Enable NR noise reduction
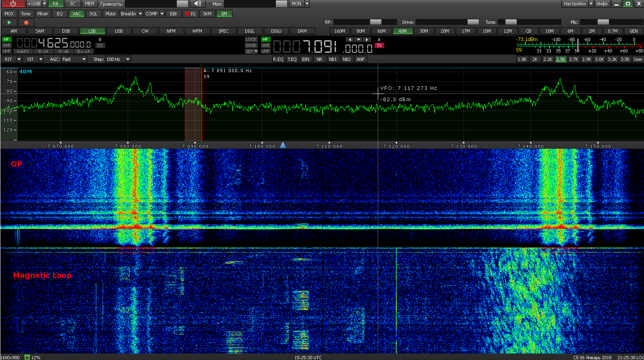This screenshot has height=360, width=644. tap(319, 59)
